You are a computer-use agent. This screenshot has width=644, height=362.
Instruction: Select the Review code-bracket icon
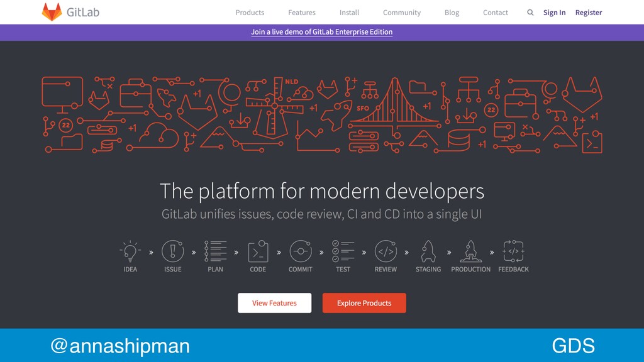(386, 251)
